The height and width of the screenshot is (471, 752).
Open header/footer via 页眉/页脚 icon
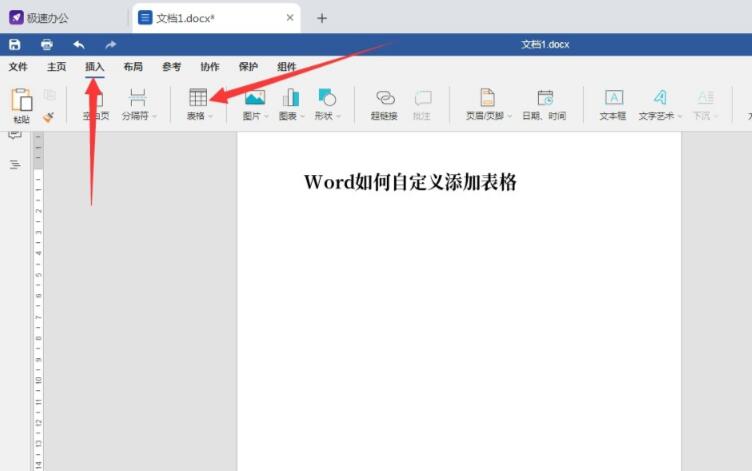(487, 97)
